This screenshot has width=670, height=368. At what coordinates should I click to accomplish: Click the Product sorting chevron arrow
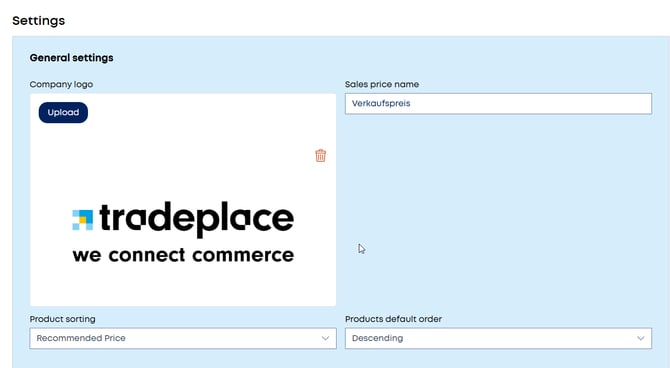325,338
